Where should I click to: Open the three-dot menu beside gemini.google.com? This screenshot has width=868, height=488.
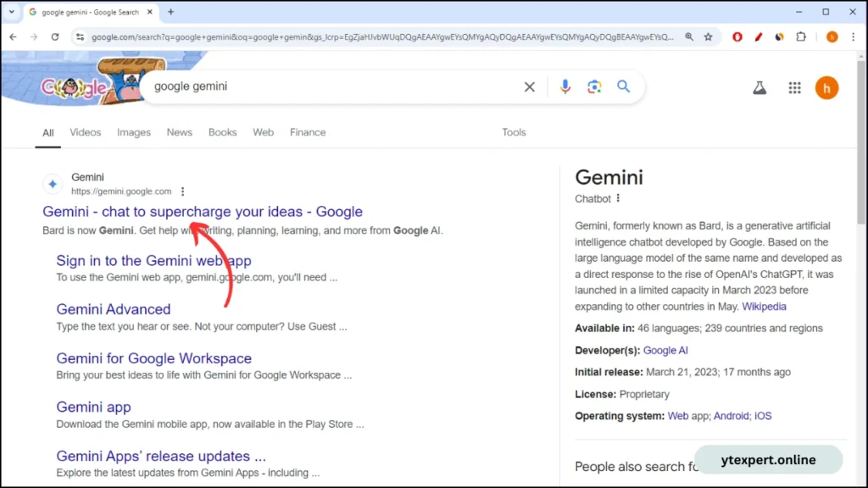click(183, 191)
